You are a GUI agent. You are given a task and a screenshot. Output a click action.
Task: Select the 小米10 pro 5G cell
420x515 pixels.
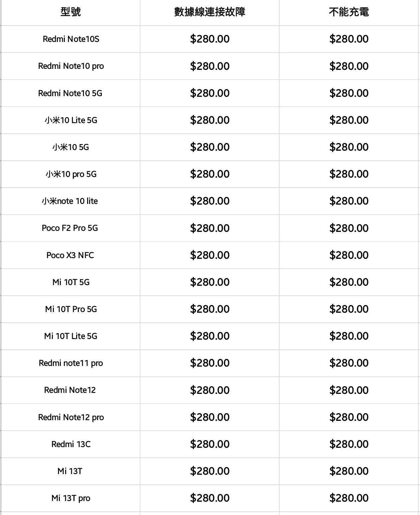coord(71,174)
